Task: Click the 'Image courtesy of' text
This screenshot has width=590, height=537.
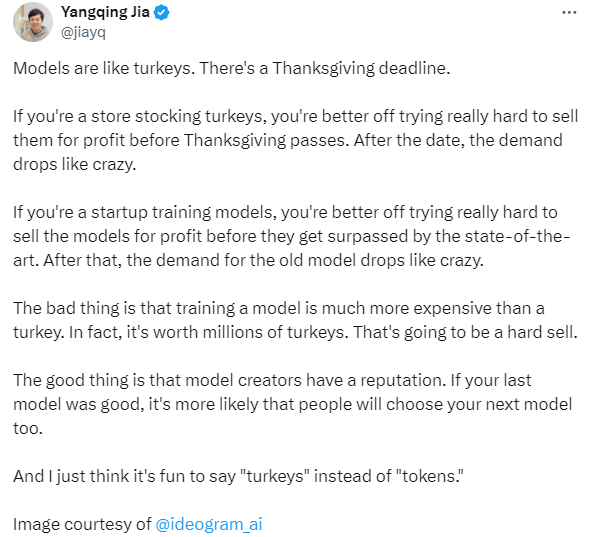Action: 82,524
